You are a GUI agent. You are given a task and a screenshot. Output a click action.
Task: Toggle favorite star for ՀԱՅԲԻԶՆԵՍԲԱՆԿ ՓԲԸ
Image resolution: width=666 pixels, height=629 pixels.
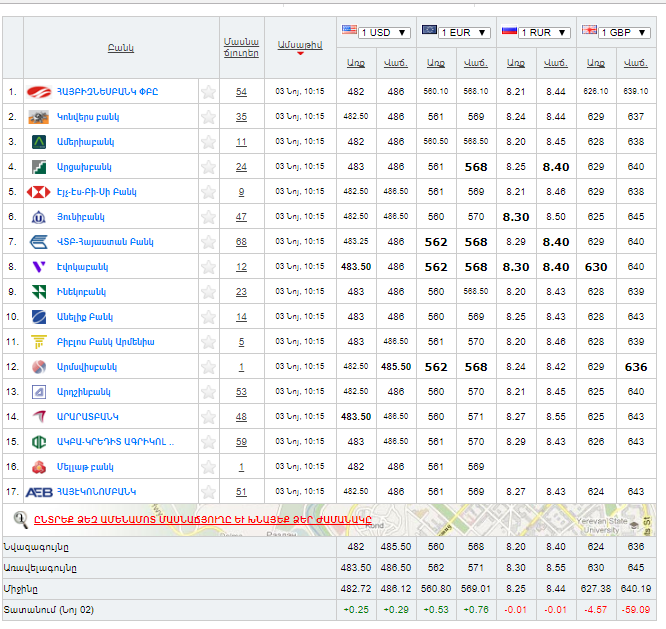(209, 92)
